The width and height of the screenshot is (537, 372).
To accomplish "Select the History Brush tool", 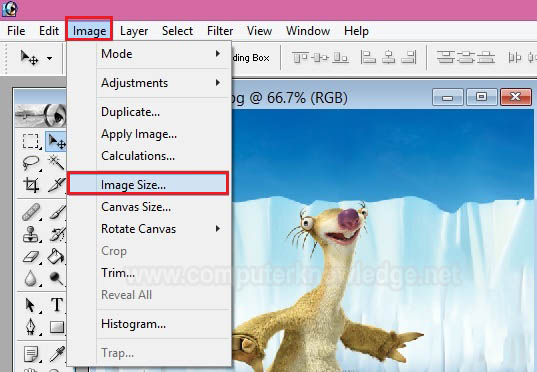I will [x=57, y=234].
